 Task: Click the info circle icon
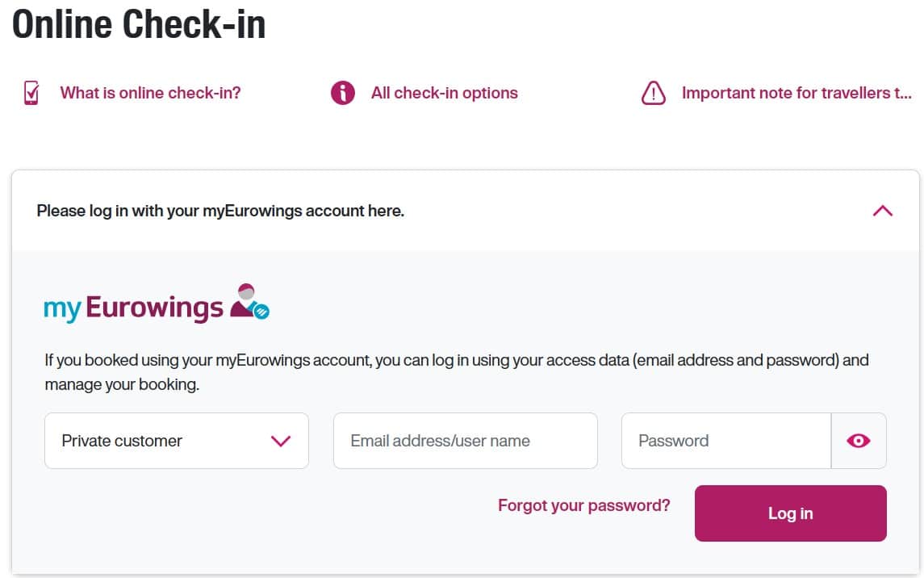342,93
